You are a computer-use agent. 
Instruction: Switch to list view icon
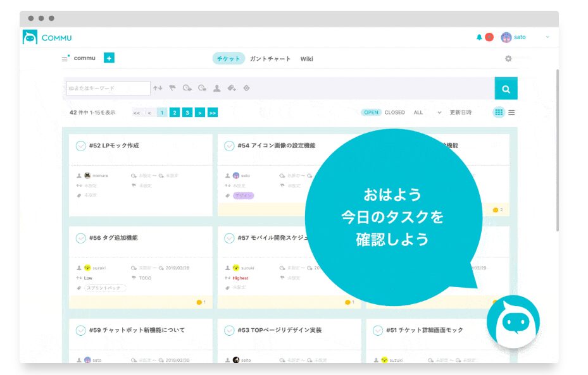pos(511,113)
